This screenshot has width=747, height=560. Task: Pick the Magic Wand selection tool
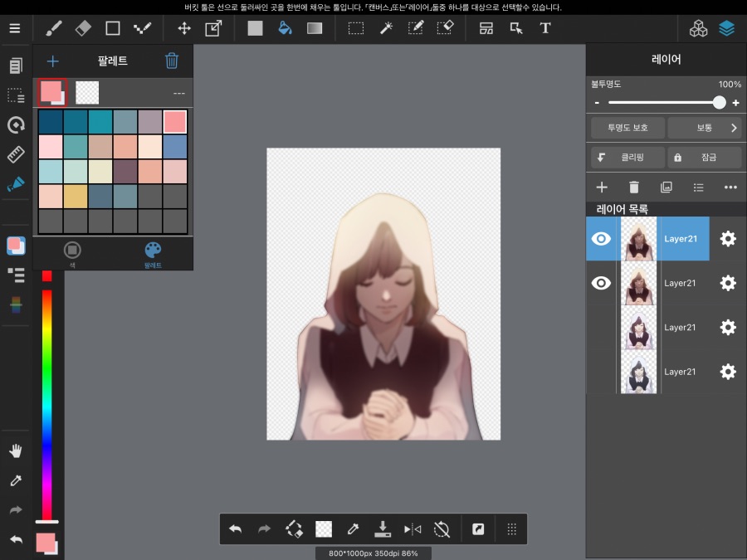tap(385, 27)
